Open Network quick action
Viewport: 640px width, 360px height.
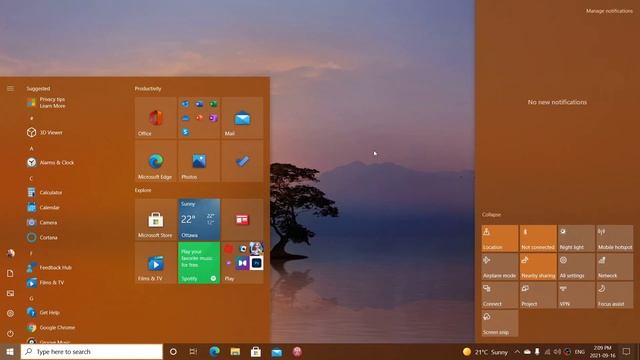tap(615, 267)
